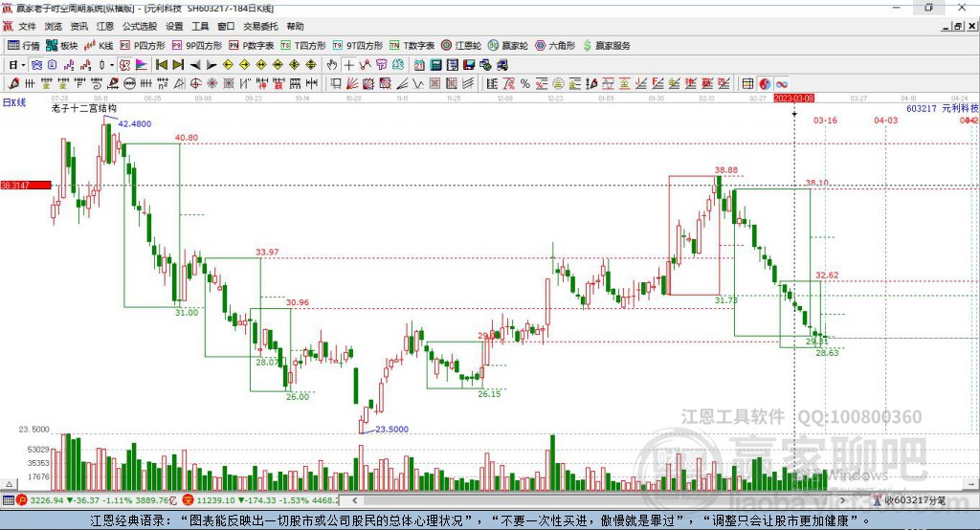Click the 日K线 label
This screenshot has width=980, height=530.
click(x=14, y=102)
